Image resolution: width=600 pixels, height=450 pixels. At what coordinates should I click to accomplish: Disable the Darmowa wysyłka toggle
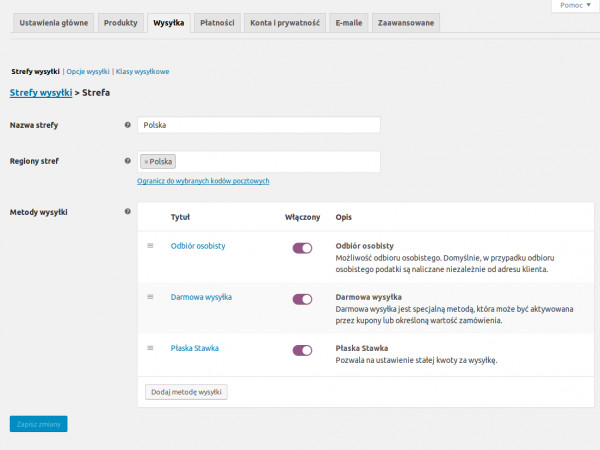click(302, 299)
